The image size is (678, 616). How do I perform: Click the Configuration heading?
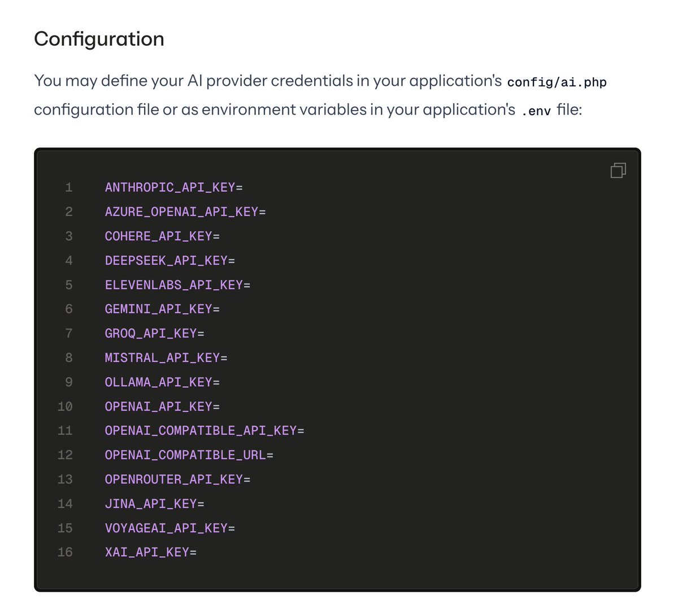(x=99, y=39)
